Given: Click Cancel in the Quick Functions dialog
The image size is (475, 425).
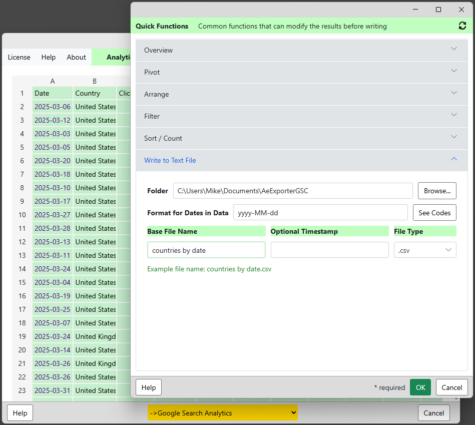Looking at the screenshot, I should pyautogui.click(x=452, y=387).
